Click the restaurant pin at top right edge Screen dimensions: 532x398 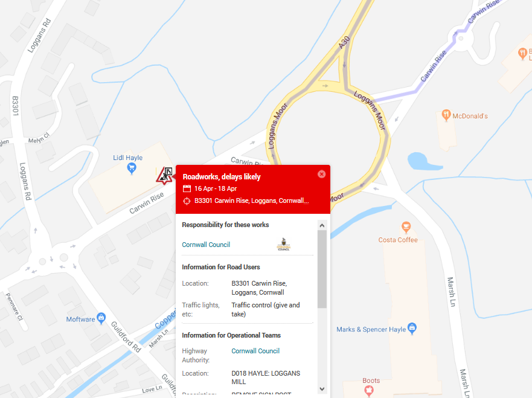point(522,54)
